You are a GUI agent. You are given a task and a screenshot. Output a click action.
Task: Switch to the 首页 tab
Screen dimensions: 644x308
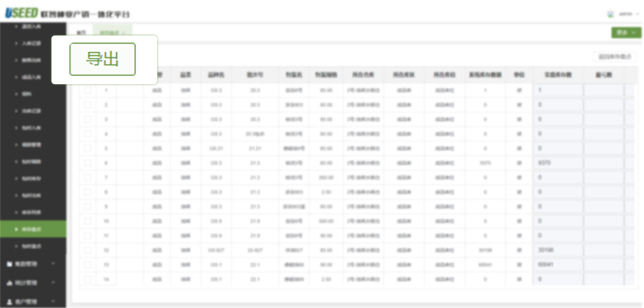81,33
